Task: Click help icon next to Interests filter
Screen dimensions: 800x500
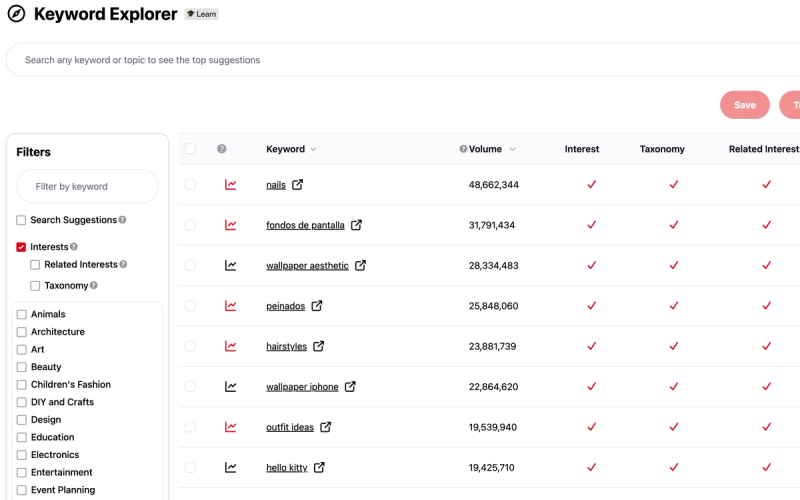Action: (x=74, y=247)
